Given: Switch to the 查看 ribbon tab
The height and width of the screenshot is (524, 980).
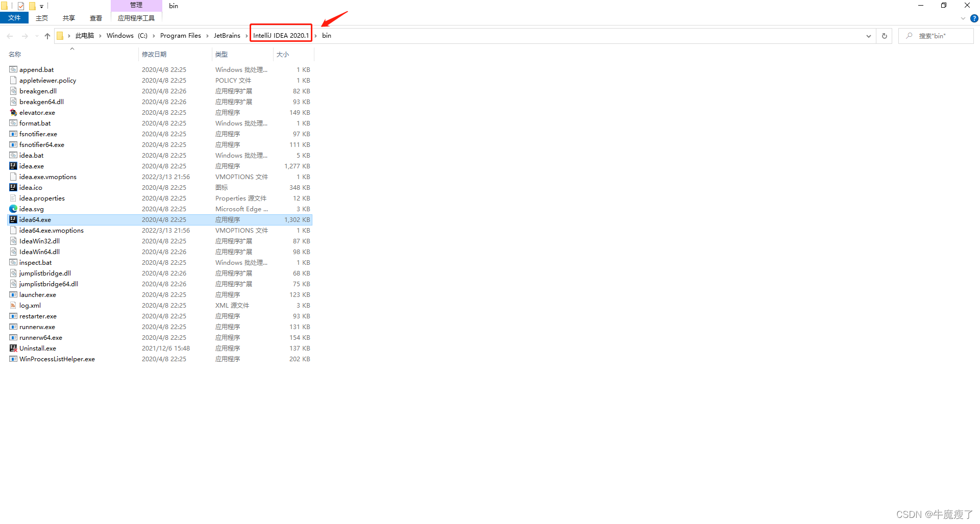Looking at the screenshot, I should point(96,18).
